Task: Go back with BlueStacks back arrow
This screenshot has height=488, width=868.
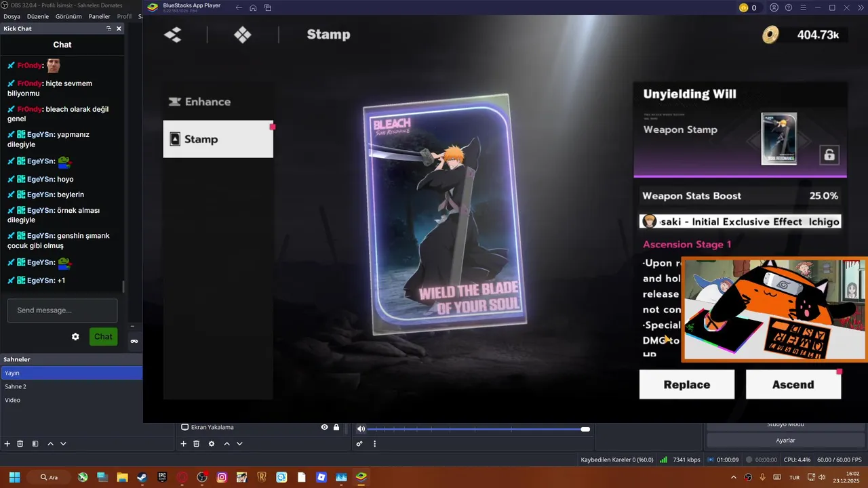Action: pos(239,7)
